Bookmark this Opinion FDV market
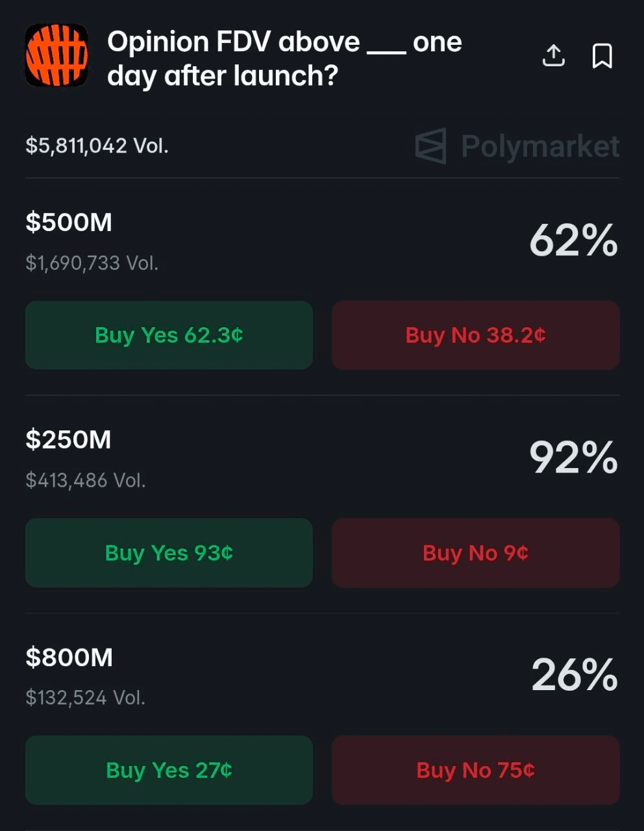 click(x=602, y=56)
